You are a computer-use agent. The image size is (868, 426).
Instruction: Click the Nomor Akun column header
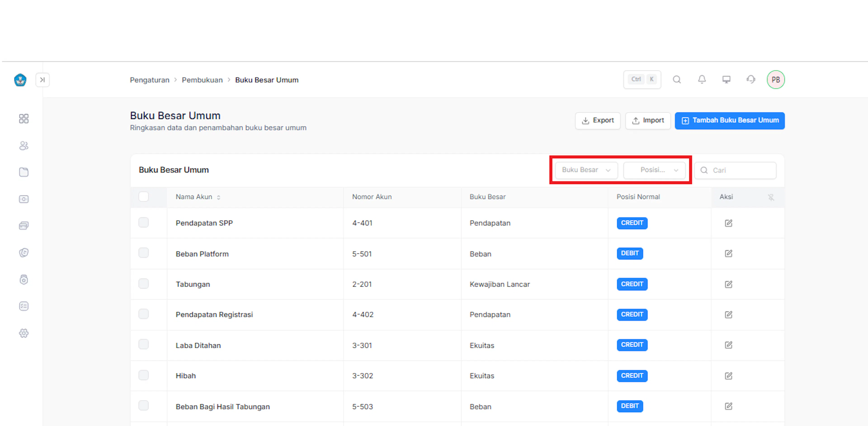click(x=372, y=197)
